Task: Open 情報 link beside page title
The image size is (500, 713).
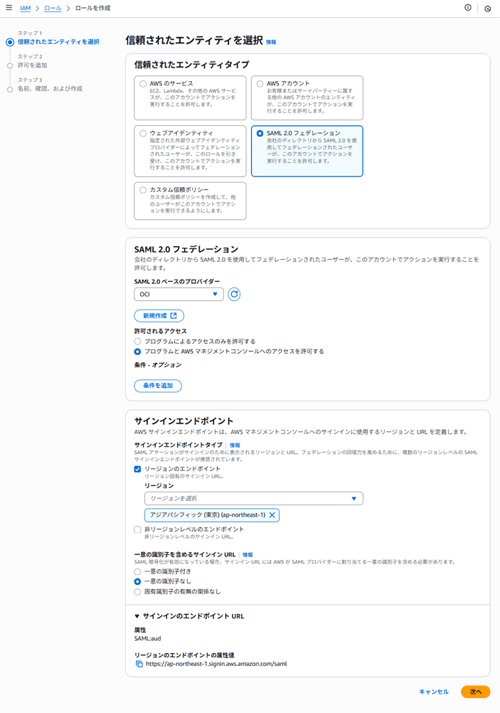Action: point(271,42)
